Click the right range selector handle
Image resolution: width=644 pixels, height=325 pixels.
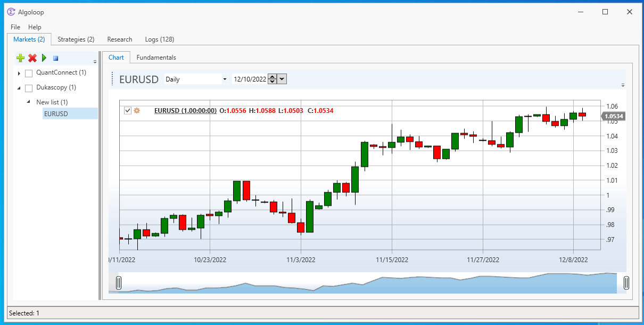coord(626,283)
